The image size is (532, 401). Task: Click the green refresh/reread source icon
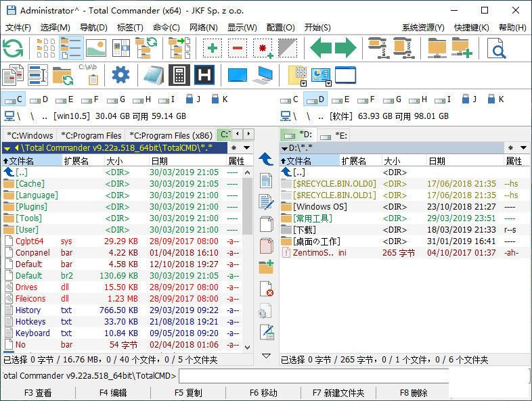click(x=14, y=49)
